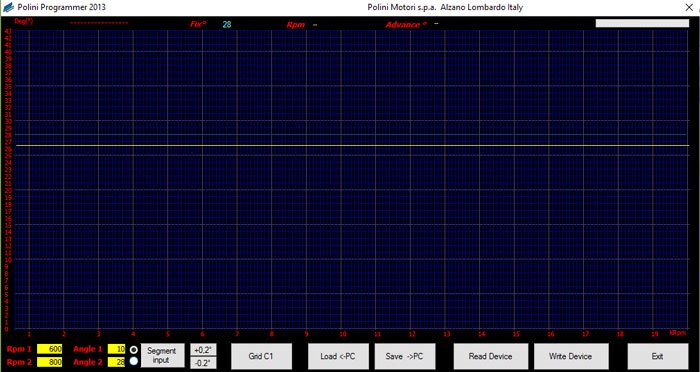Click the Angle 2 value field
The width and height of the screenshot is (700, 372).
pos(116,362)
